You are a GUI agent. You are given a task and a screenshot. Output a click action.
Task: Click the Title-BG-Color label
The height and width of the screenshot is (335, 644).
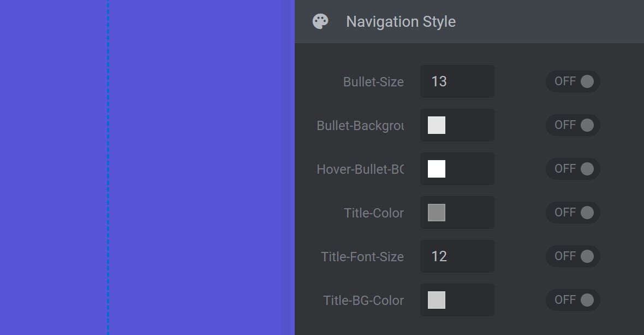tap(363, 301)
